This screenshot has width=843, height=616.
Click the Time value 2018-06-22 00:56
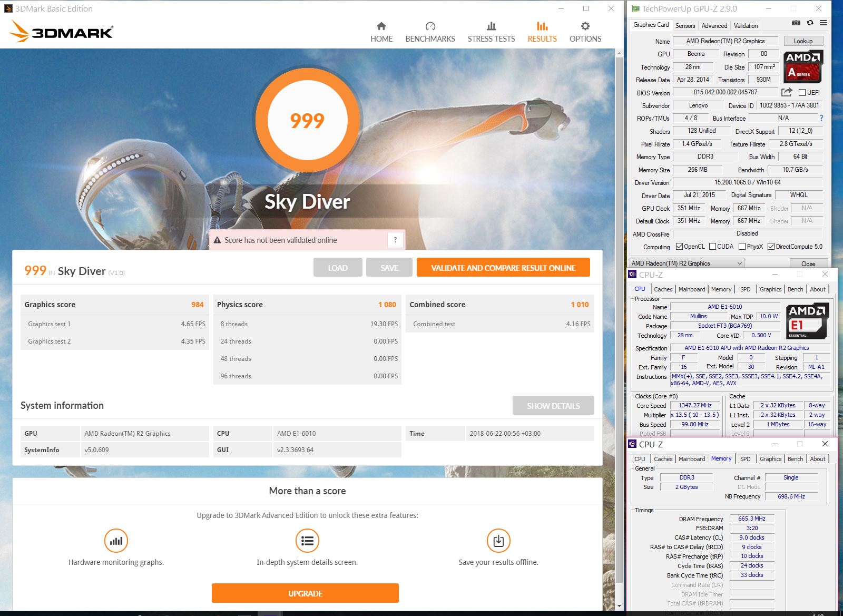tap(530, 434)
